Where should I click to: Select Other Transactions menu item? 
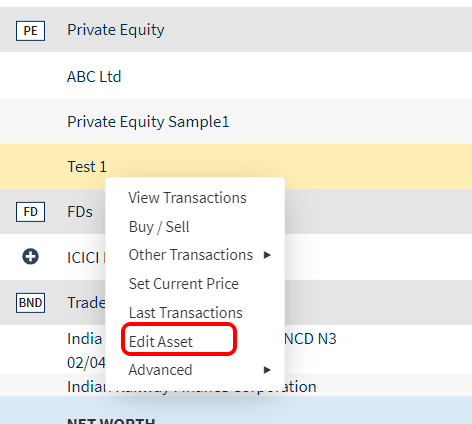click(191, 255)
